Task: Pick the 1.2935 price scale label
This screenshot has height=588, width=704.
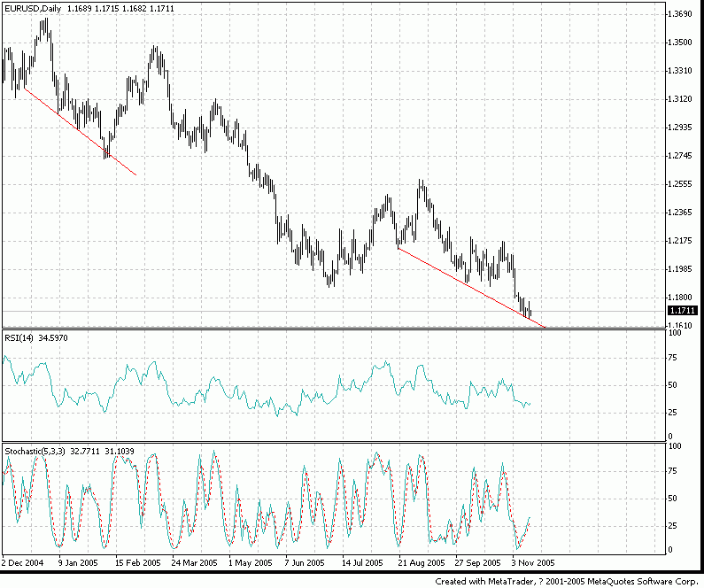Action: click(x=680, y=128)
